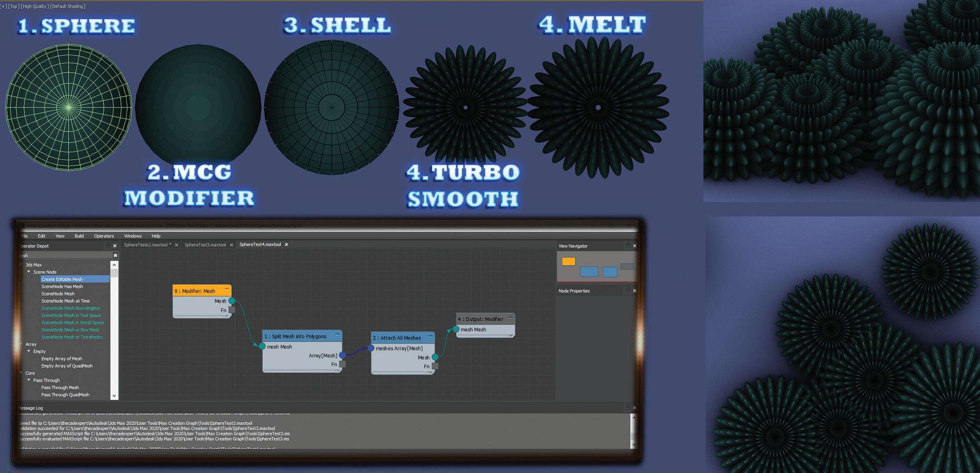Image resolution: width=980 pixels, height=473 pixels.
Task: Undock the View Navigator panel
Action: coord(628,246)
